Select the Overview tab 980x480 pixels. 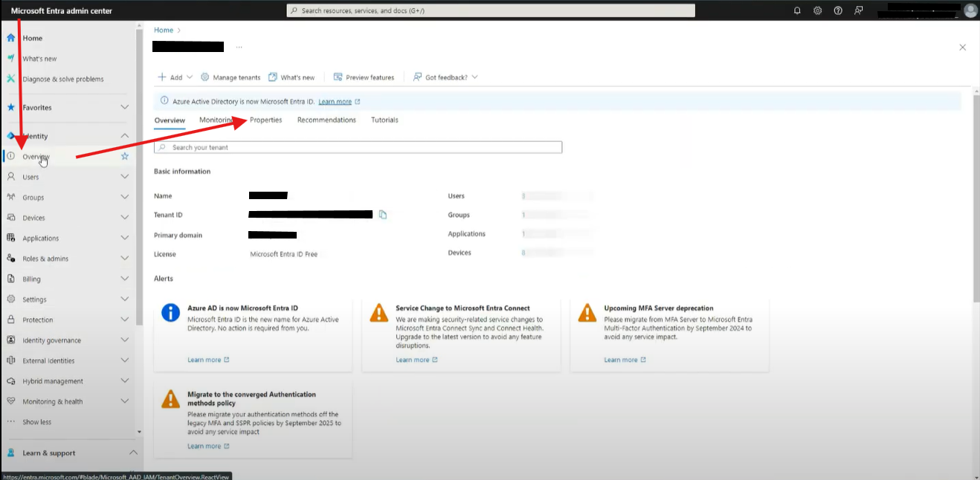point(170,120)
